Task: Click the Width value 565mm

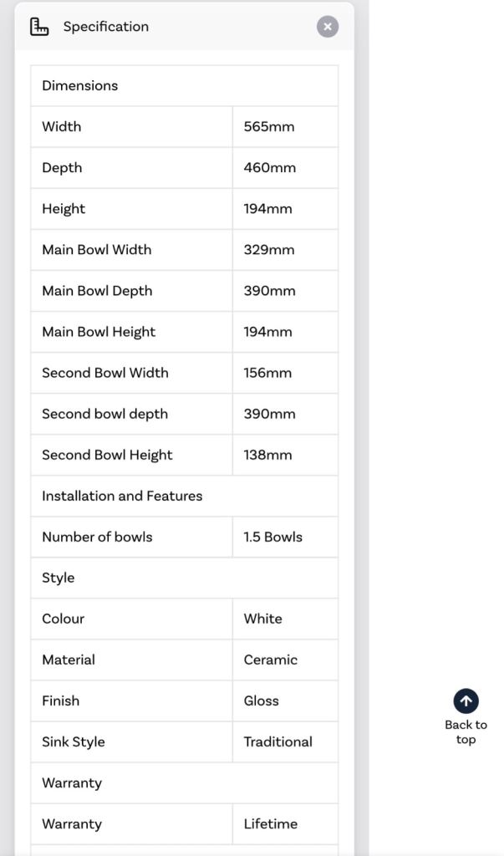Action: 269,127
